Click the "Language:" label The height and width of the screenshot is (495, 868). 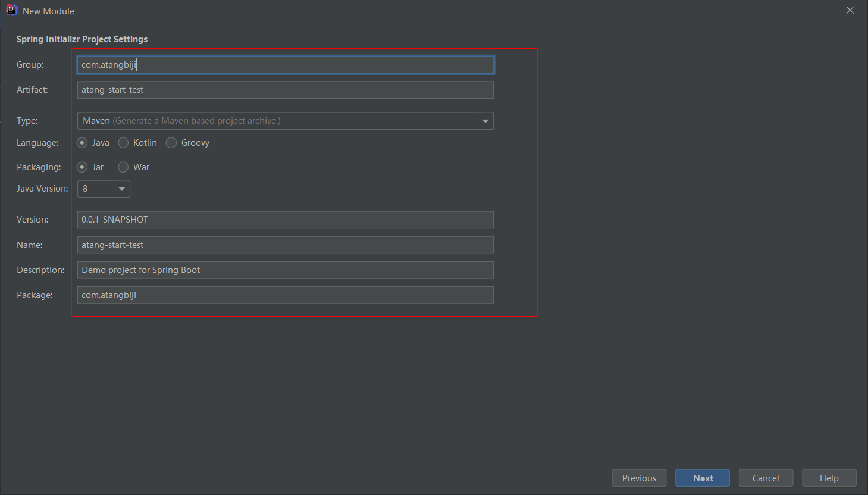[x=37, y=143]
